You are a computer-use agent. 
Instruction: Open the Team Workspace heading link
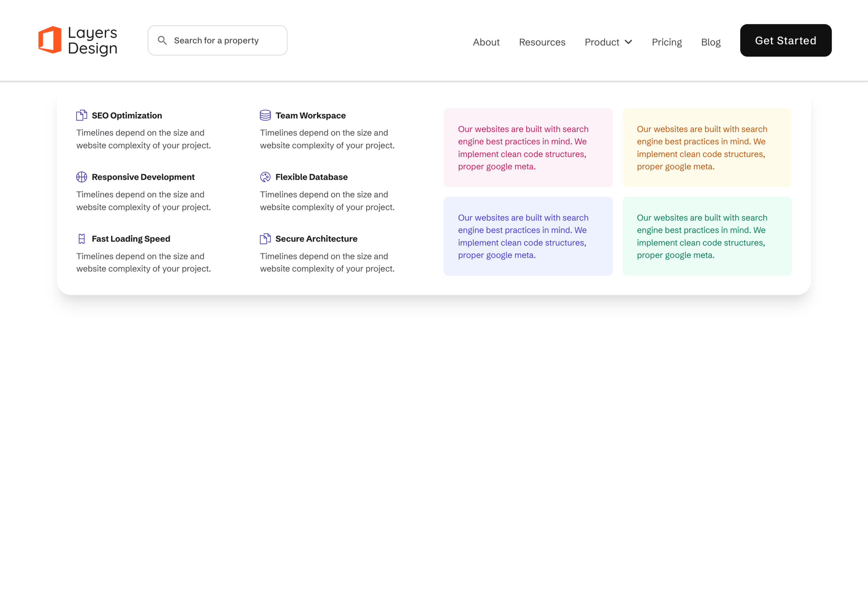point(310,115)
